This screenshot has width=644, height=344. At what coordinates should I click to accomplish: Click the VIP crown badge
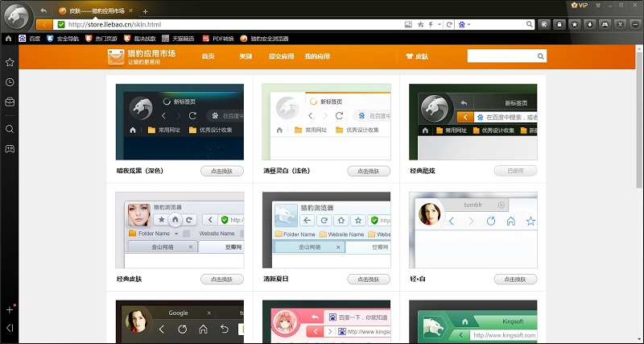click(x=580, y=5)
